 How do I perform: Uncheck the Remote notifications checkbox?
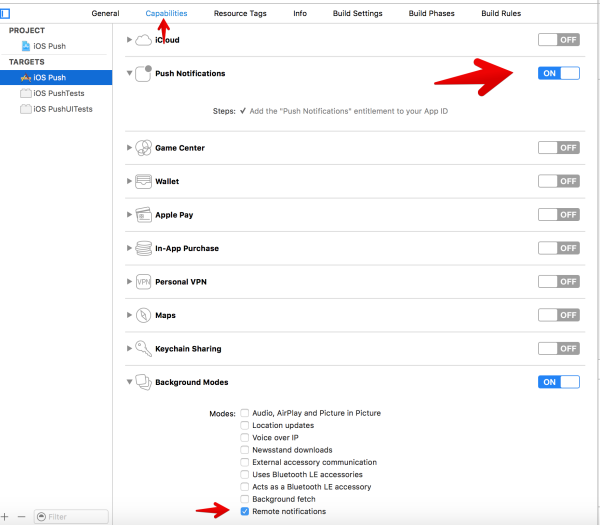pos(245,511)
